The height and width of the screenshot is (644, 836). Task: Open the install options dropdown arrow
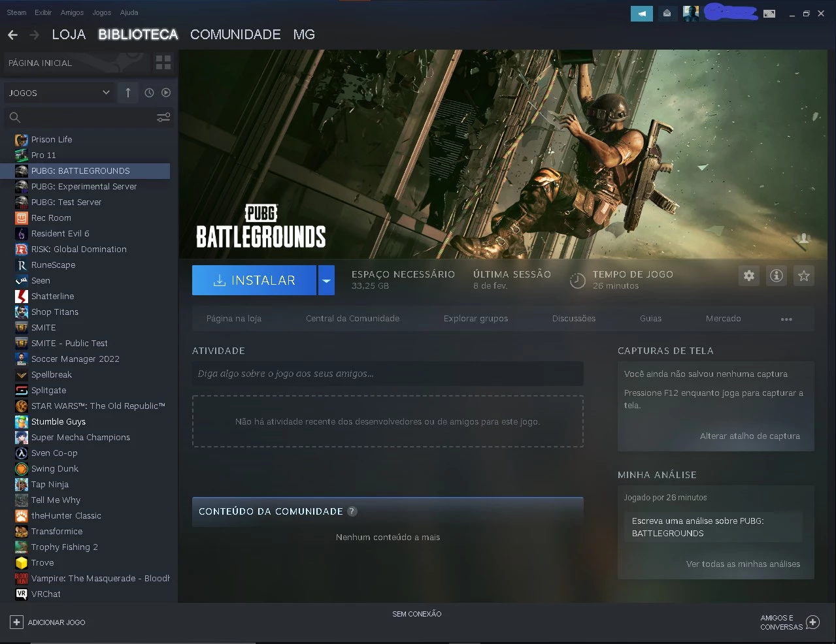pos(326,280)
